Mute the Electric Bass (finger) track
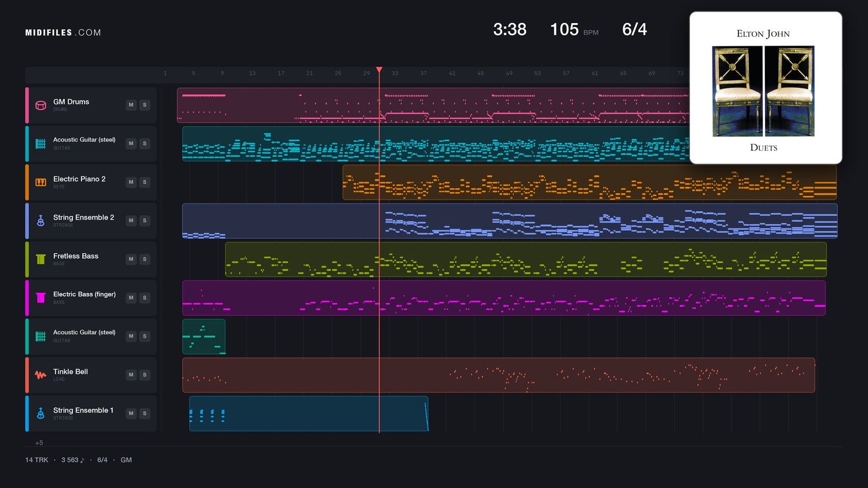868x488 pixels. pos(131,298)
